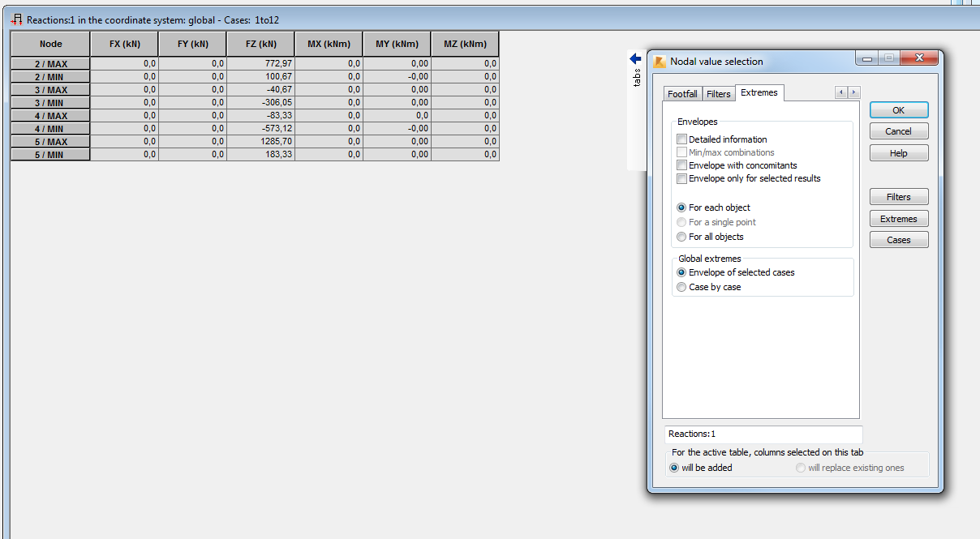Click the right tab navigation arrow
The height and width of the screenshot is (539, 980).
point(853,92)
